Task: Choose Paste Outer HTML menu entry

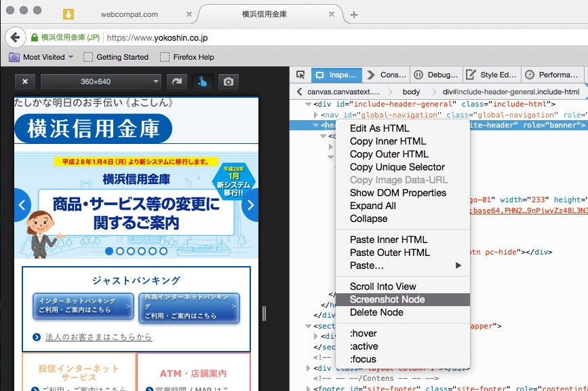Action: click(403, 253)
